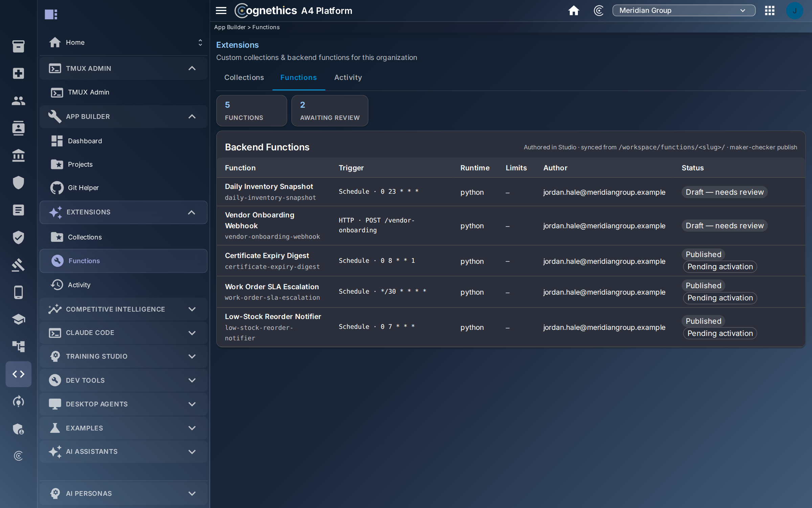Open the apps grid icon
This screenshot has height=508, width=812.
(x=770, y=10)
